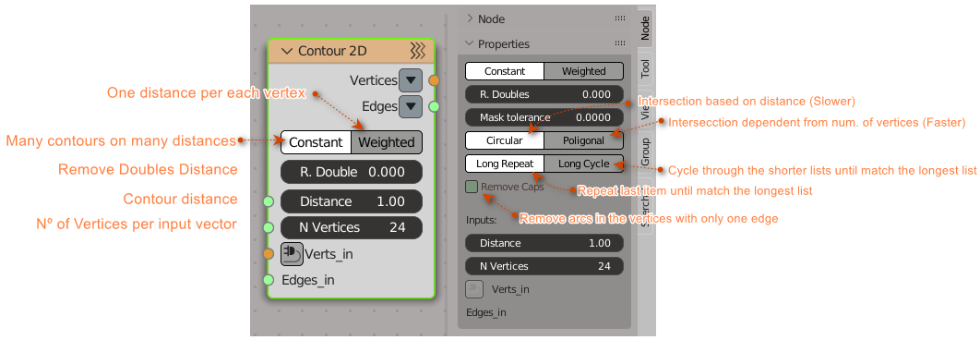This screenshot has height=340, width=980.
Task: Open the Vertices output dropdown arrow
Action: pos(411,80)
